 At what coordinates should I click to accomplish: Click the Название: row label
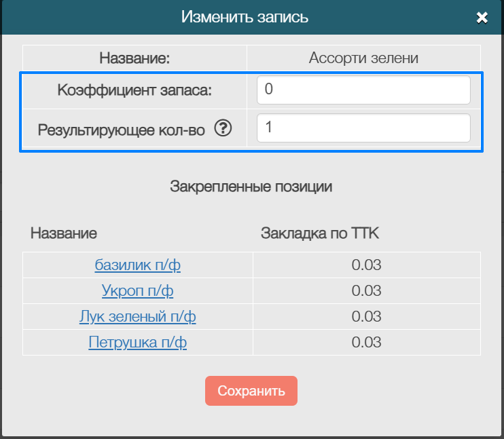coord(134,58)
